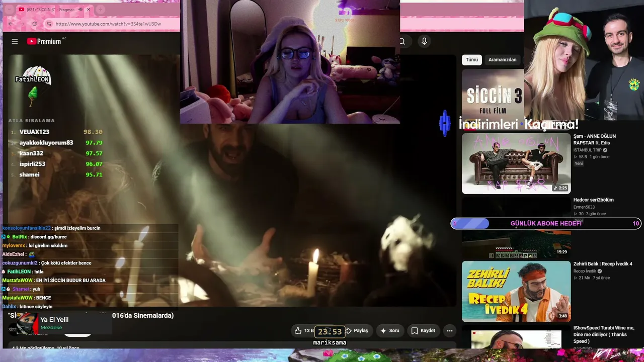Open site information icon in address bar
Image resolution: width=644 pixels, height=362 pixels.
[48, 24]
